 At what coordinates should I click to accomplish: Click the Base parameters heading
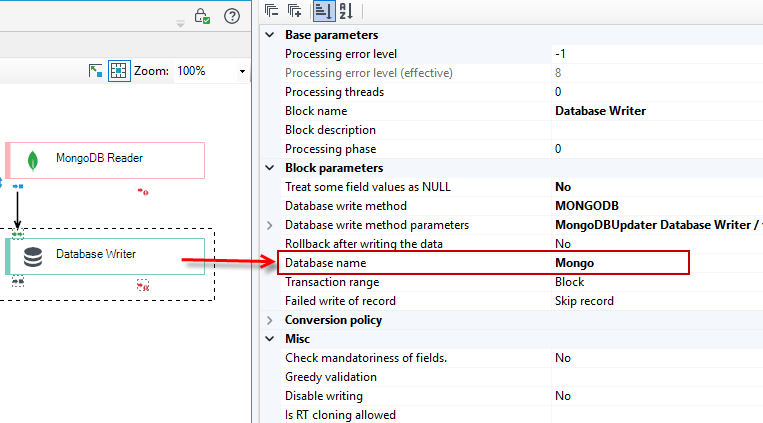(331, 35)
